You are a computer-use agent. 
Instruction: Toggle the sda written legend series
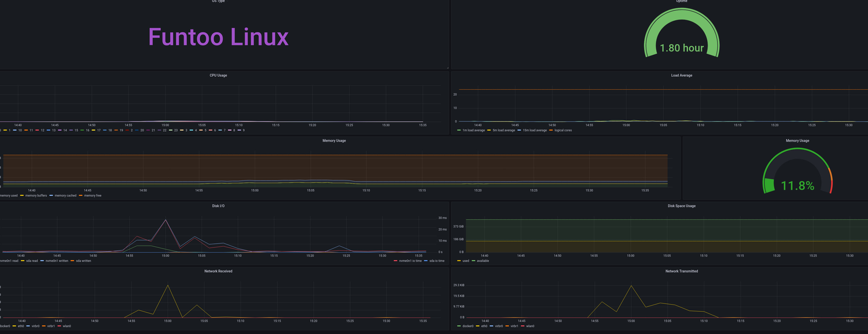coord(83,261)
